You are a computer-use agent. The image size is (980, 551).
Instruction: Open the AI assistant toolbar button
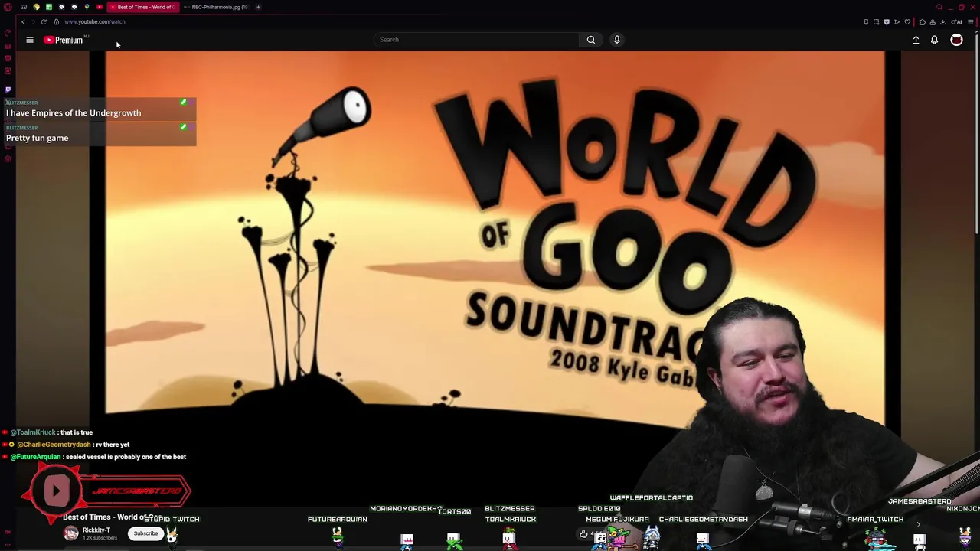coord(956,22)
